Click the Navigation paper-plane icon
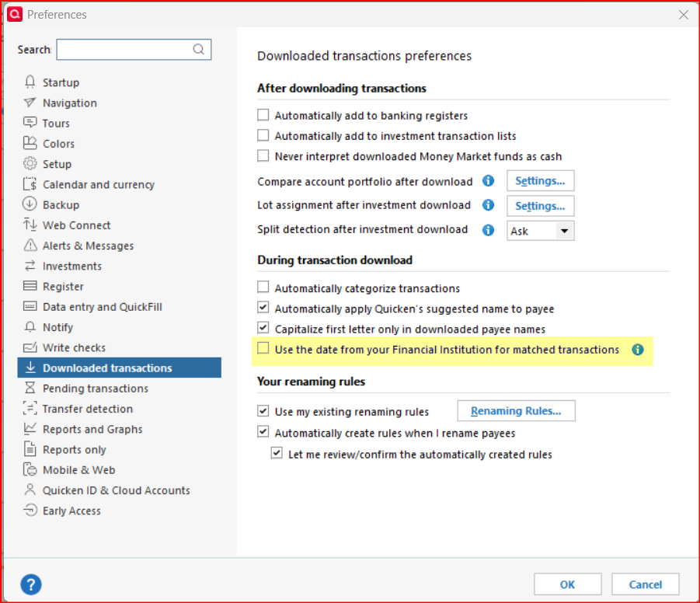Screen dimensions: 700x603 (30, 103)
